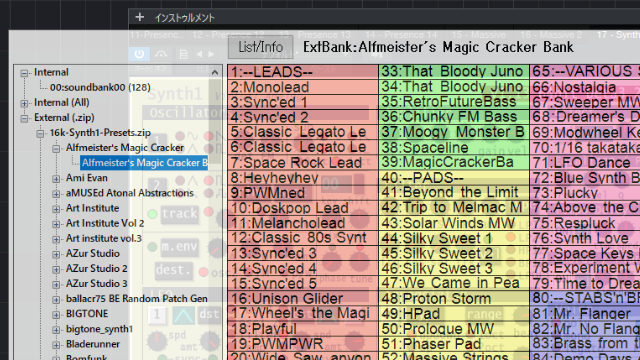Collapse the Internal tree node
This screenshot has width=640, height=360.
[24, 73]
